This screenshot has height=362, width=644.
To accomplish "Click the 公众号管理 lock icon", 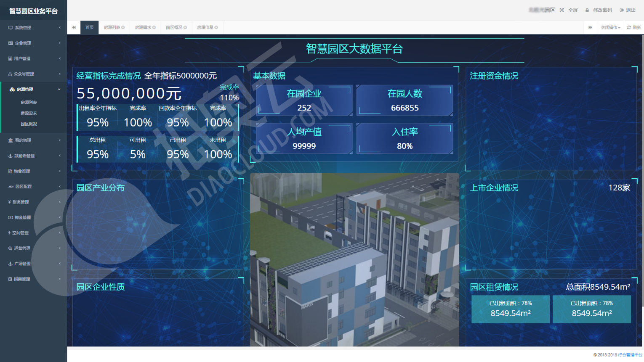I will [10, 74].
